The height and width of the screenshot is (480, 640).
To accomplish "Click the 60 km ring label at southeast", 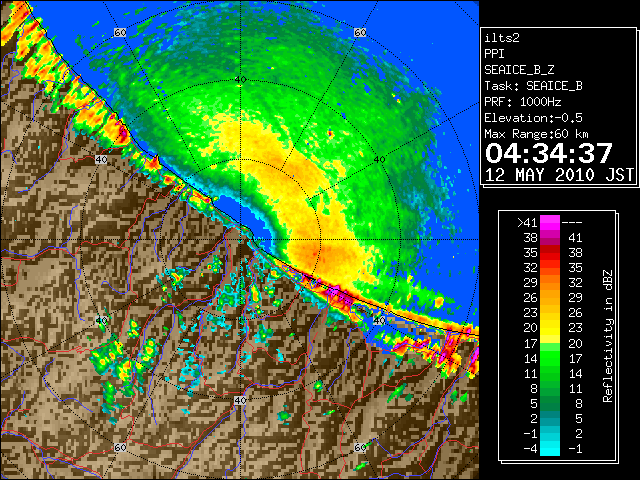I will pos(360,447).
